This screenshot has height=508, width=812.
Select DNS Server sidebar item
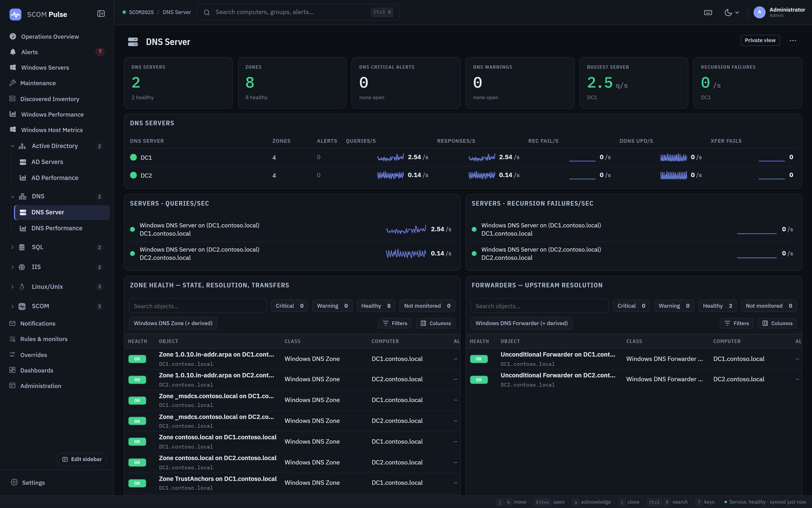pyautogui.click(x=62, y=212)
